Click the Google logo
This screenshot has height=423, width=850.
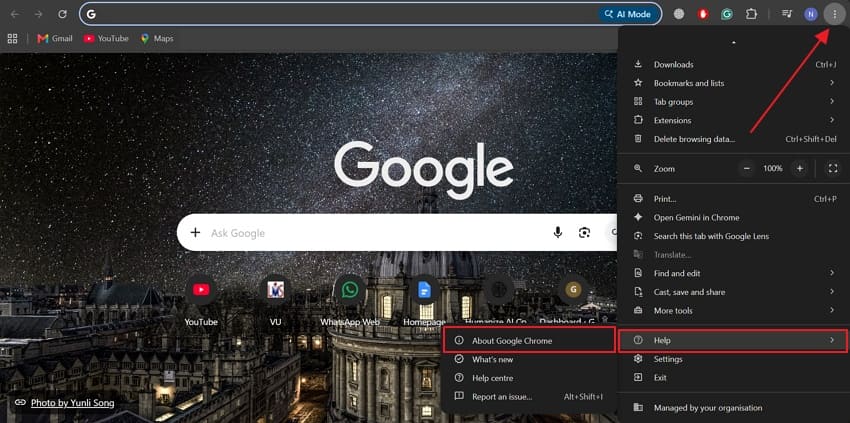click(x=423, y=170)
